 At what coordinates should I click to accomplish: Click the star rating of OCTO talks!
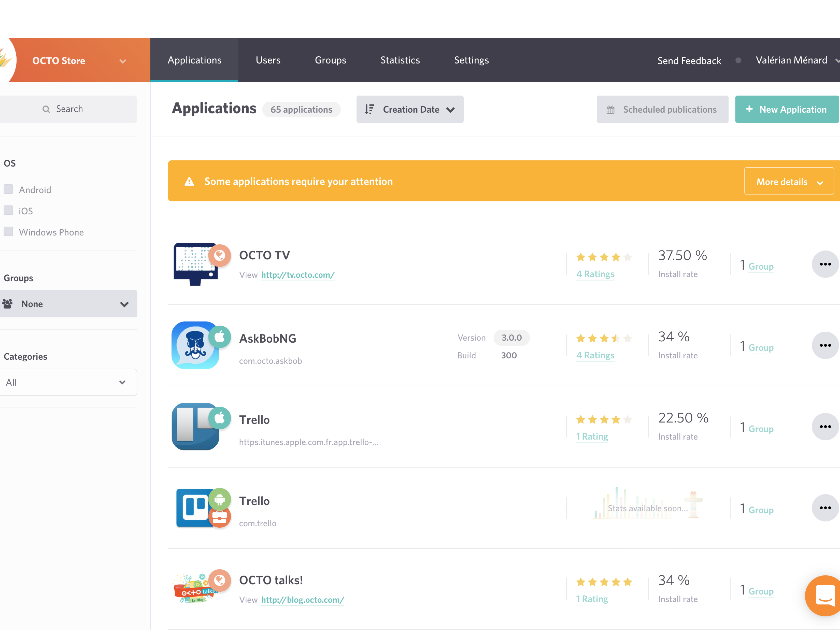(603, 582)
